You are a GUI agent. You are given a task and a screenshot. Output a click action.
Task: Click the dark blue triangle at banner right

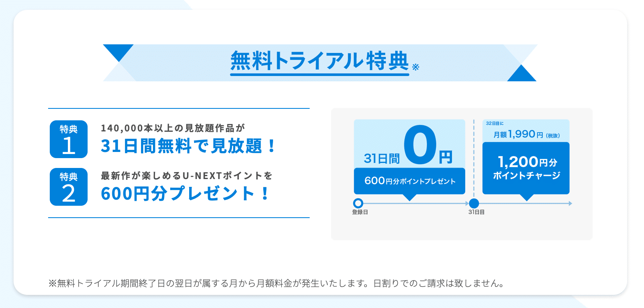521,73
